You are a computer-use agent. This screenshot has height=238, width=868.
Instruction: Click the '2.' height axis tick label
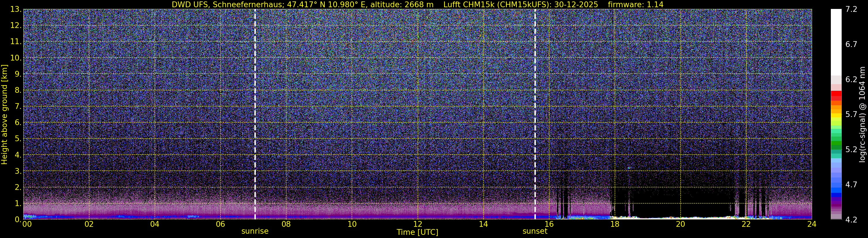(x=18, y=187)
